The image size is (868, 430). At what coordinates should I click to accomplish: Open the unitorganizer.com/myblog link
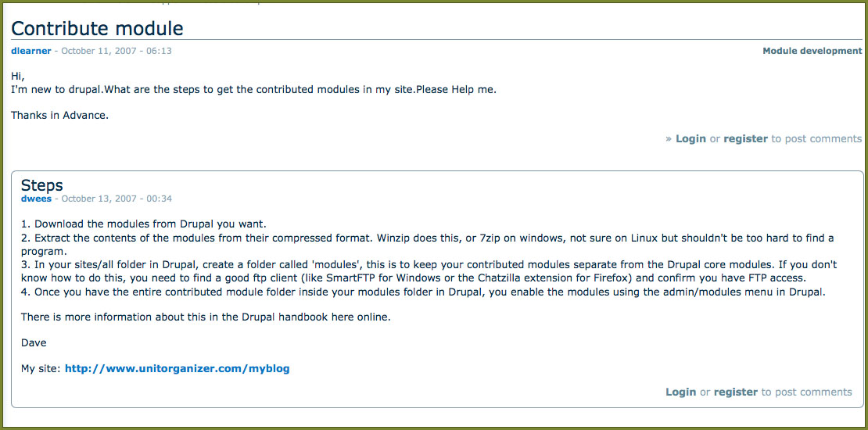coord(177,368)
